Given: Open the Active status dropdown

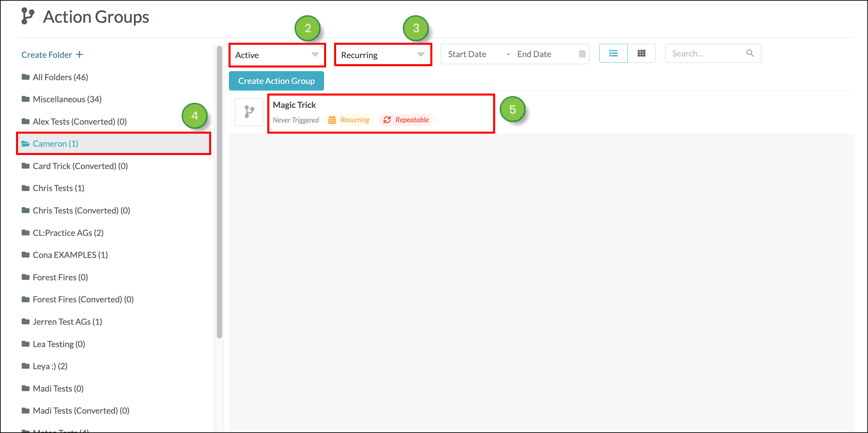Looking at the screenshot, I should 277,55.
